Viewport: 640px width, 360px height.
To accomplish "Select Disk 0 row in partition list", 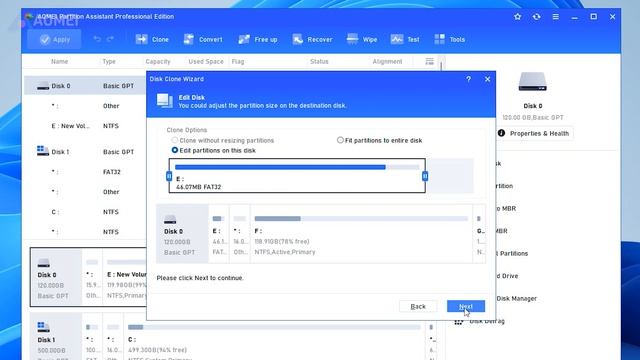I will (85, 86).
